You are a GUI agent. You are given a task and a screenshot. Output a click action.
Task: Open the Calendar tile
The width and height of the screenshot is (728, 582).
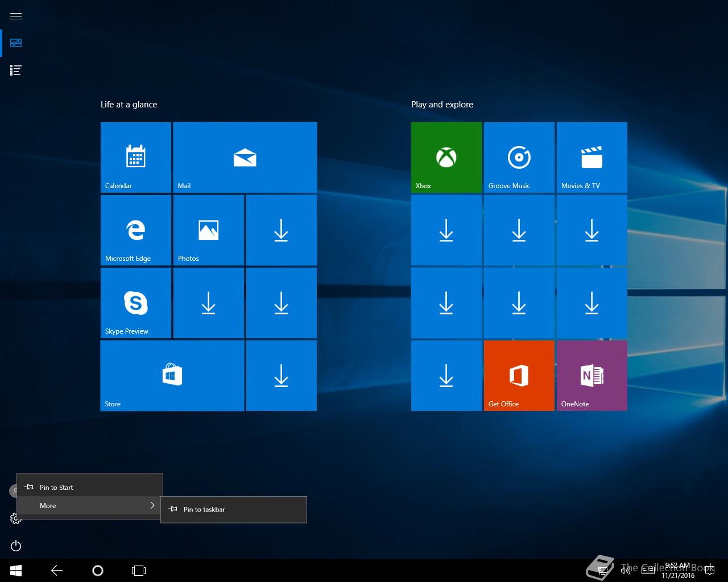[135, 157]
